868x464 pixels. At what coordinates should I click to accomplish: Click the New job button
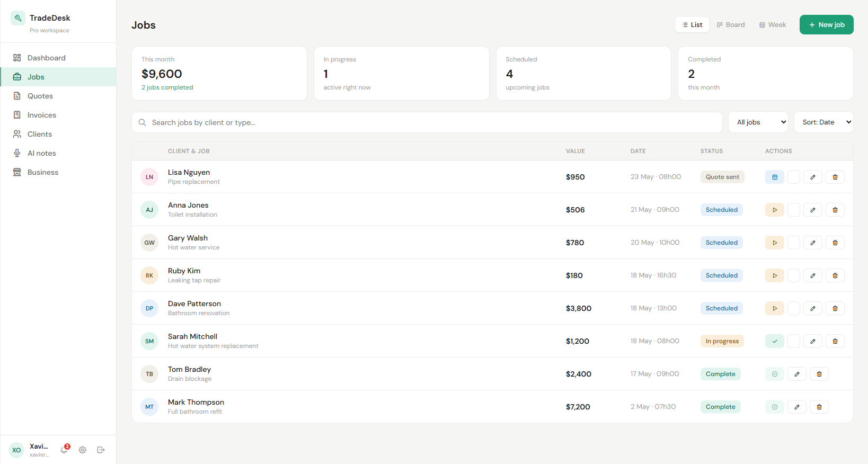pyautogui.click(x=826, y=25)
